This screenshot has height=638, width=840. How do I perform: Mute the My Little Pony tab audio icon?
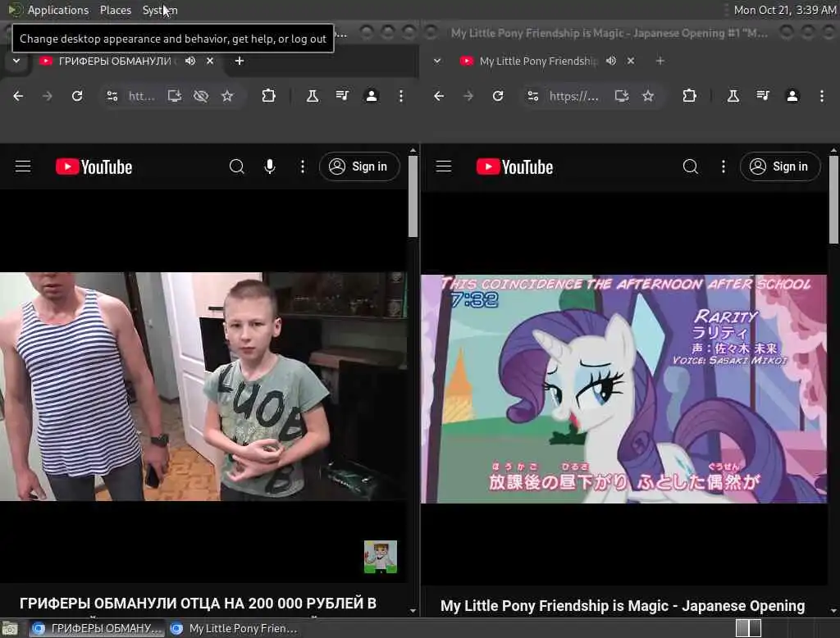click(610, 61)
